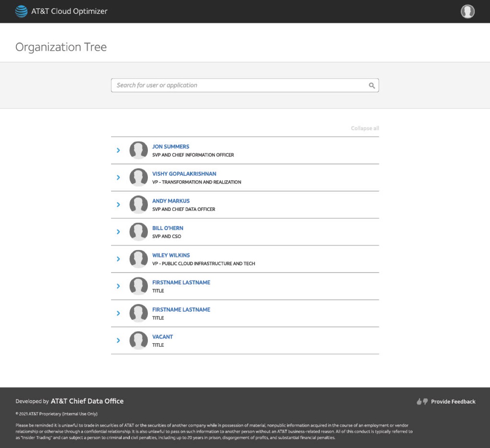Click the AT&T Cloud Optimizer title
The height and width of the screenshot is (448, 490).
click(69, 11)
